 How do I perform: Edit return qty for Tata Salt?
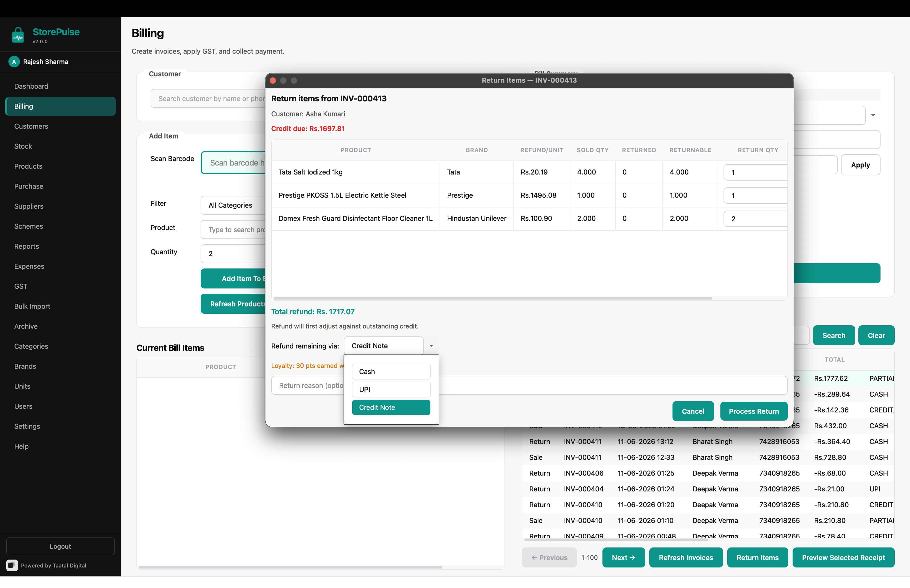point(755,172)
